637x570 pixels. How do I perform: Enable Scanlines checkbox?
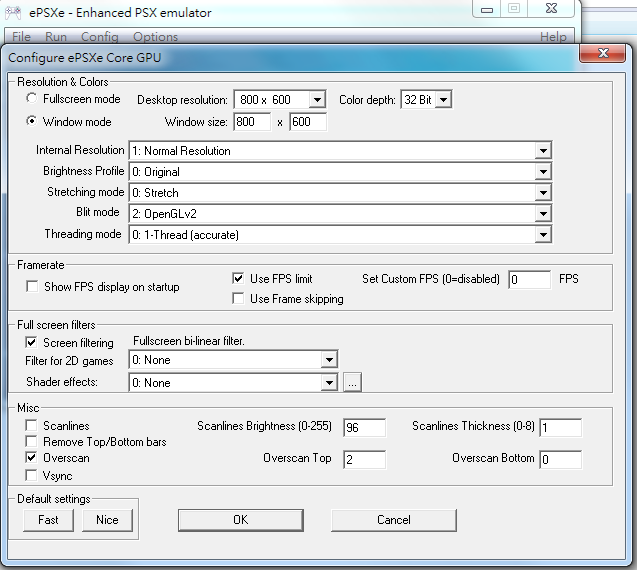[31, 425]
